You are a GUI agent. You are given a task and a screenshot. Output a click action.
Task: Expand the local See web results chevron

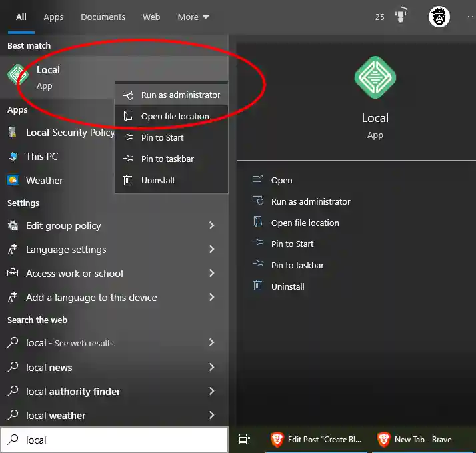211,342
